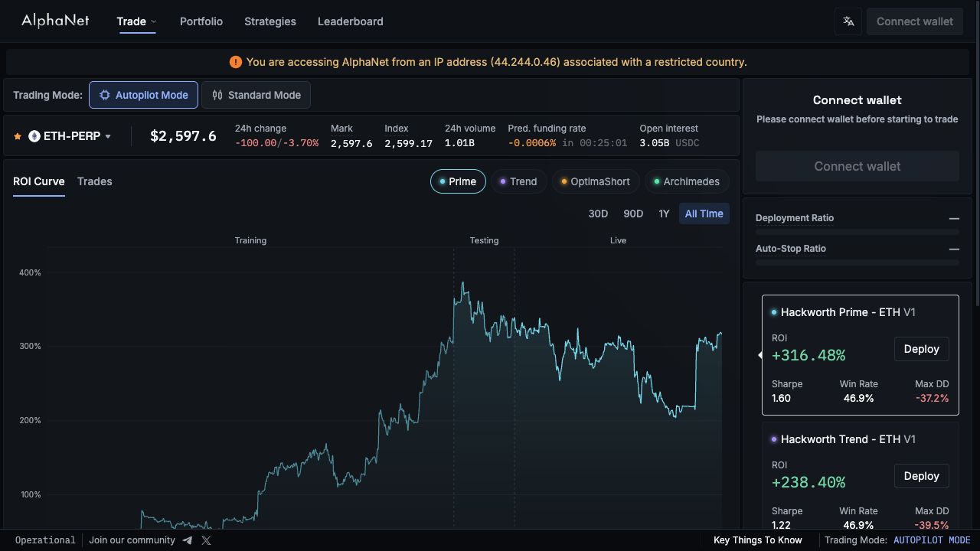Select the Prime strategy filter
Image resolution: width=980 pixels, height=551 pixels.
tap(458, 181)
